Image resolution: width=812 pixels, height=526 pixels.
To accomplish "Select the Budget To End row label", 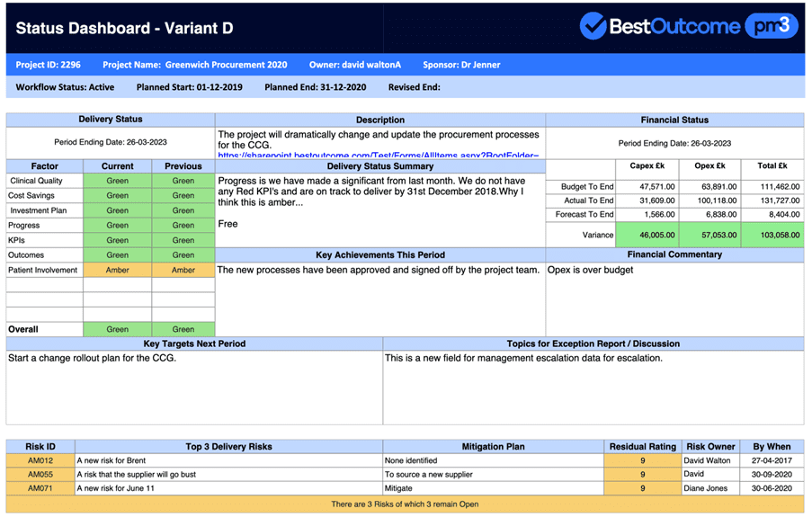I will coord(587,186).
